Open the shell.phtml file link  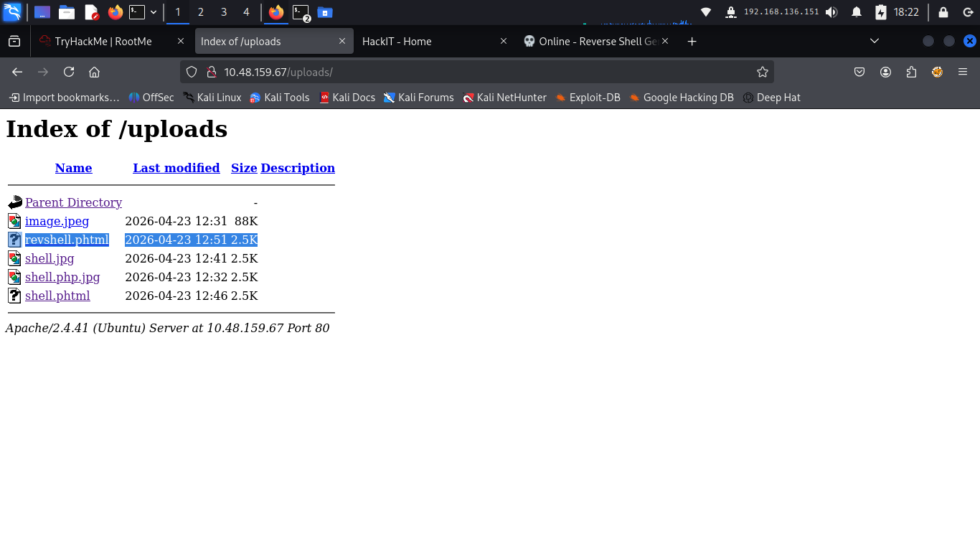pos(57,296)
